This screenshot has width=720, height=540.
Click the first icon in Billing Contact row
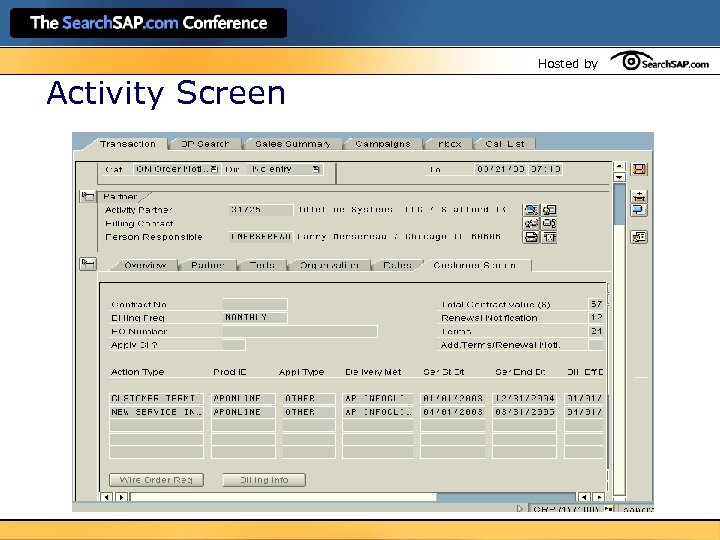point(531,224)
